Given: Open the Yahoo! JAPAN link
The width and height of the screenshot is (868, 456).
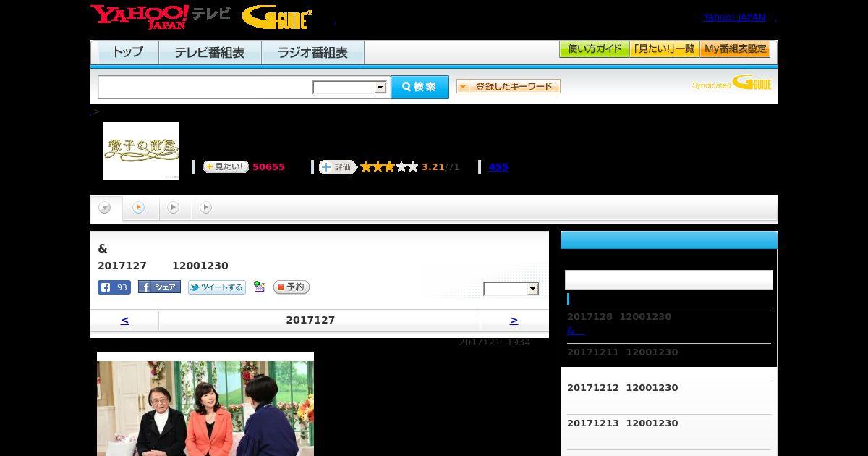Looking at the screenshot, I should [x=734, y=17].
